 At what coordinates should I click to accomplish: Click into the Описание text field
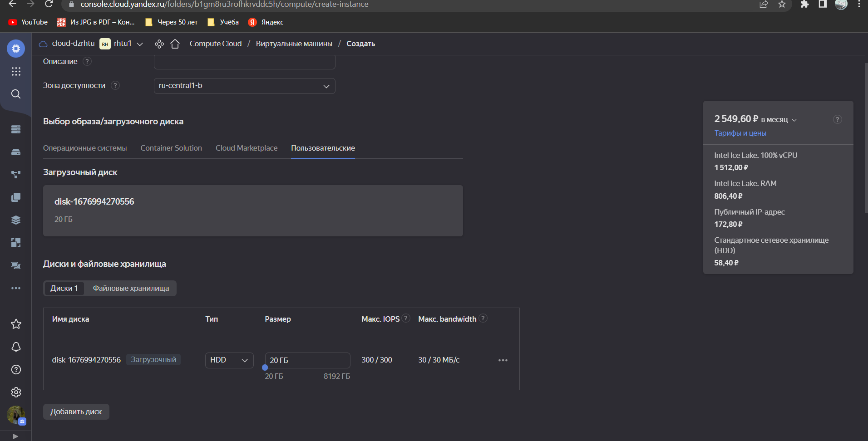tap(245, 62)
